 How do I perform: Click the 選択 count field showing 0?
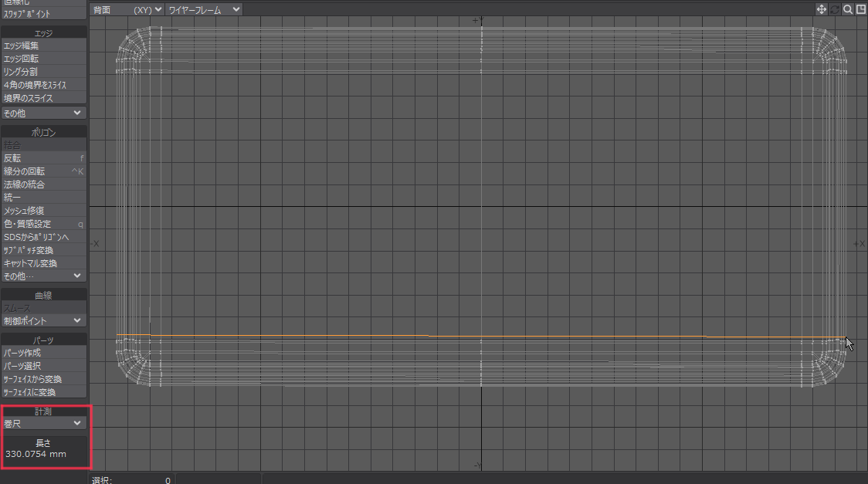point(132,480)
